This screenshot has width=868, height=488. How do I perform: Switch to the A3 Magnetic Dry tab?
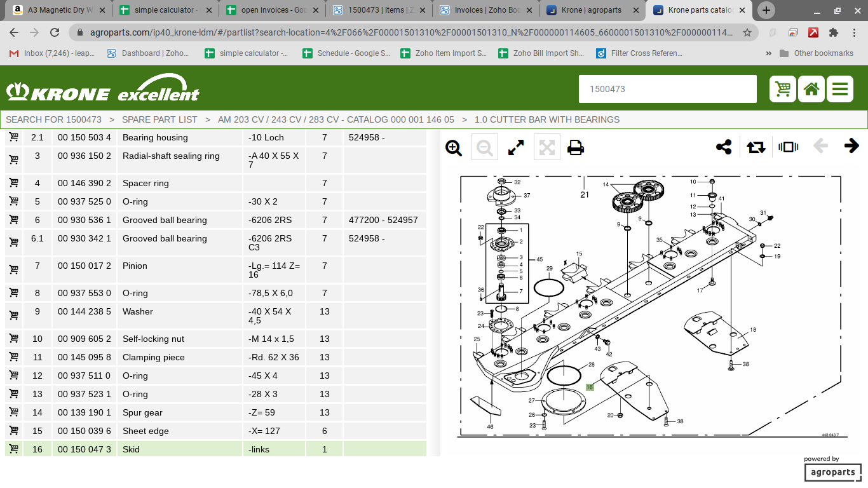58,10
